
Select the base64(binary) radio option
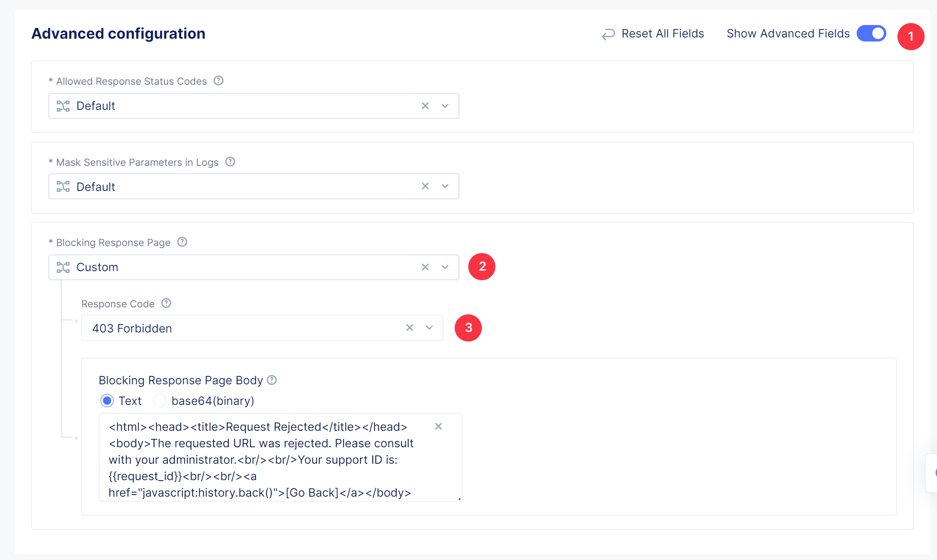tap(160, 400)
